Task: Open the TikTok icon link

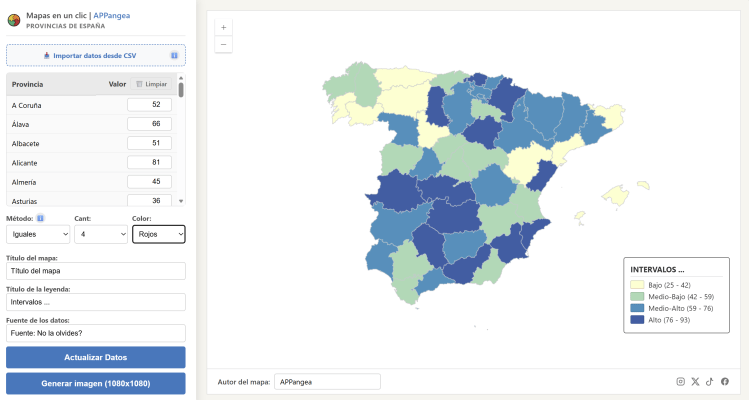Action: 710,381
